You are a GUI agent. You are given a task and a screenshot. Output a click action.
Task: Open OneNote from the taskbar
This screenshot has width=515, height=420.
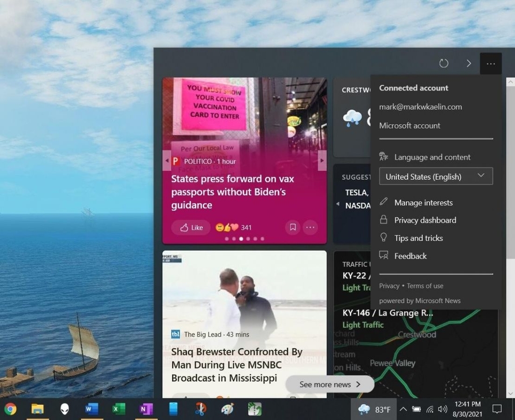coord(146,409)
